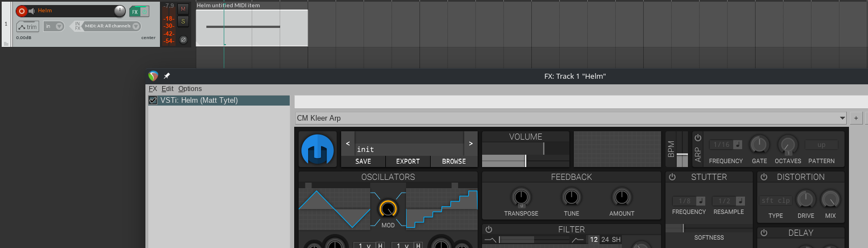Pin the FX window with pushpin
868x248 pixels.
tap(167, 76)
